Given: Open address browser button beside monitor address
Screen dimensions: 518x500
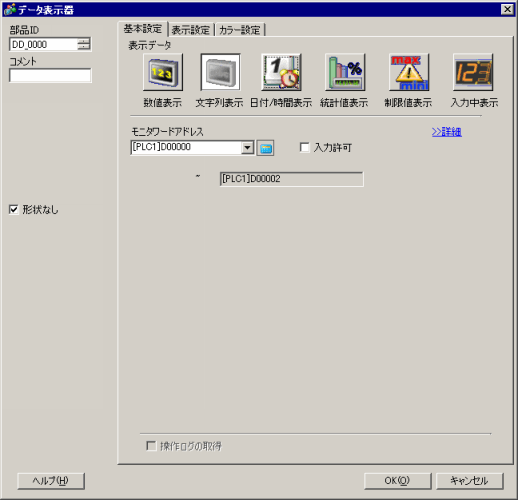Looking at the screenshot, I should coord(265,148).
